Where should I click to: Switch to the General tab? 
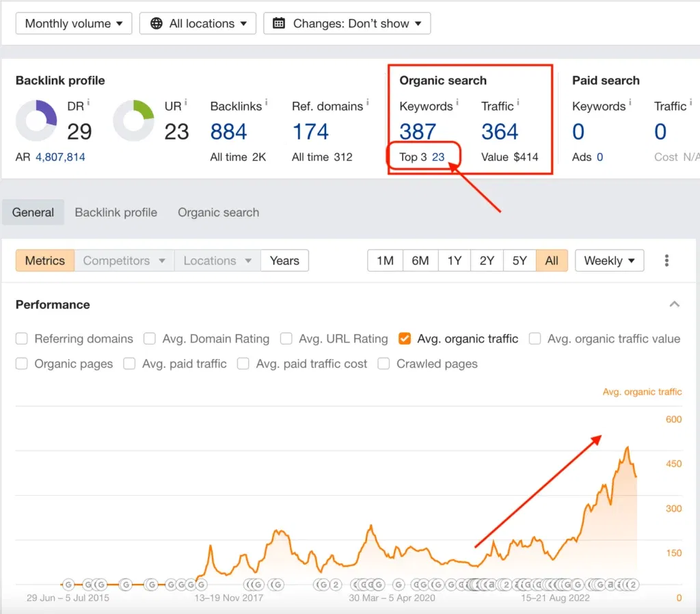click(33, 212)
